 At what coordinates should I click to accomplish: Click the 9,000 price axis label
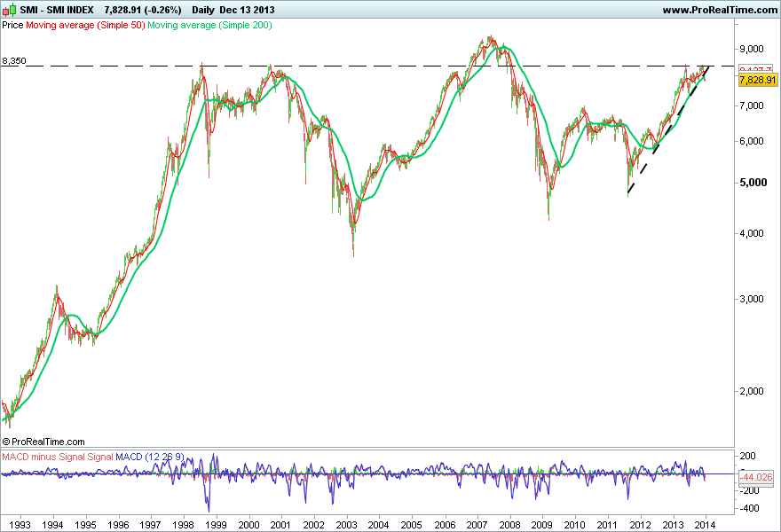pyautogui.click(x=752, y=49)
